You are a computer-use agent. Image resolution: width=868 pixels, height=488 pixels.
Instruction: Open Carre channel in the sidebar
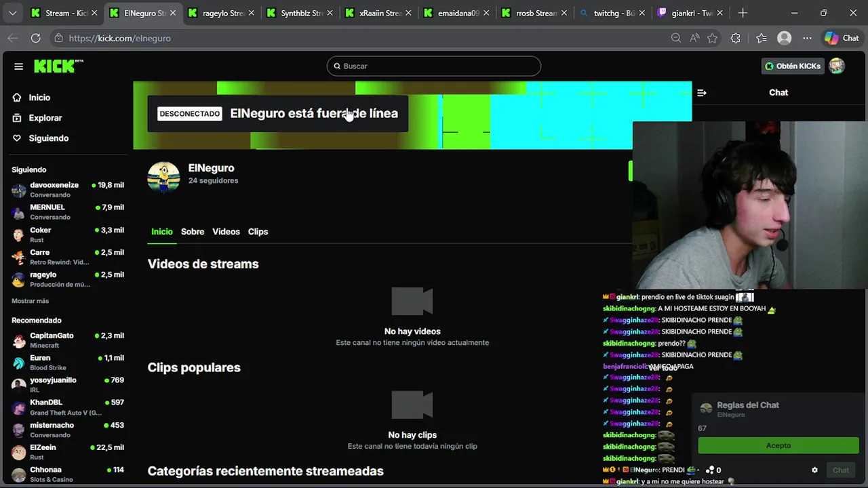68,257
